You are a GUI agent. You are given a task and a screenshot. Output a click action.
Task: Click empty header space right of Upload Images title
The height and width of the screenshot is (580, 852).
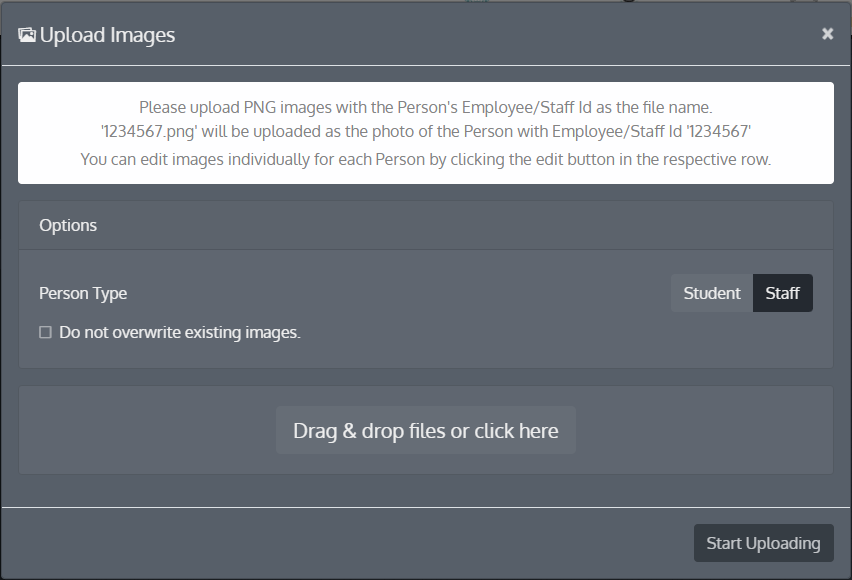click(x=500, y=35)
